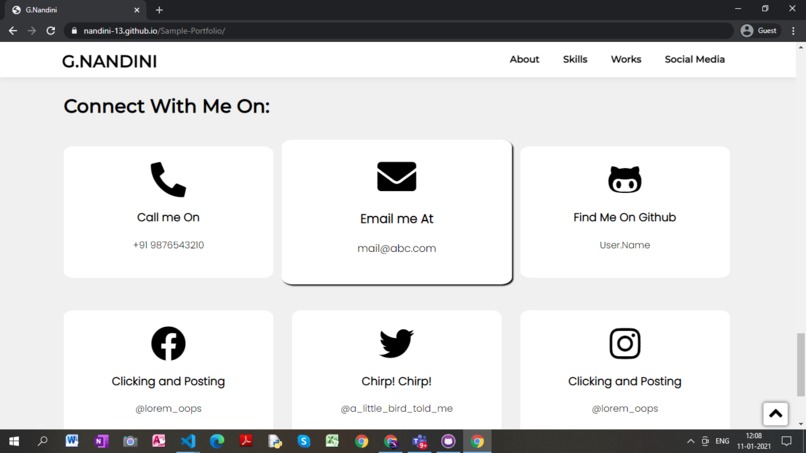Click the @a_little_bird_told_me Twitter handle
This screenshot has width=806, height=453.
point(396,408)
